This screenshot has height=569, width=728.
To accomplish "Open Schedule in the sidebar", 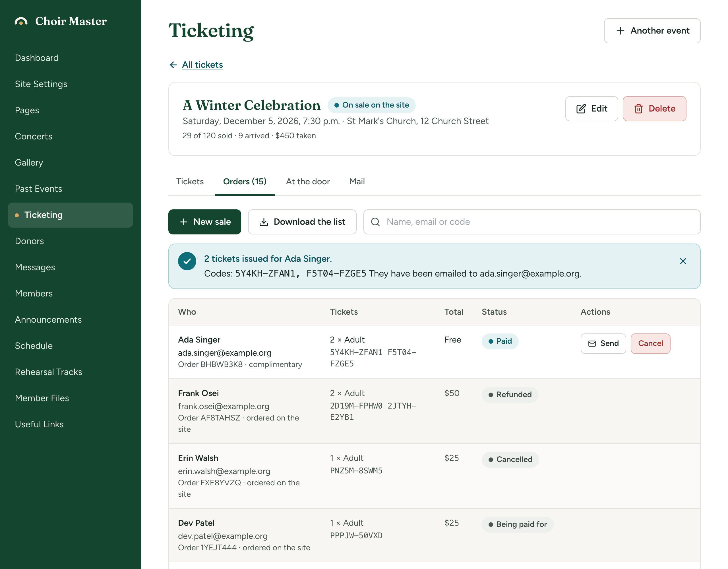I will point(34,346).
